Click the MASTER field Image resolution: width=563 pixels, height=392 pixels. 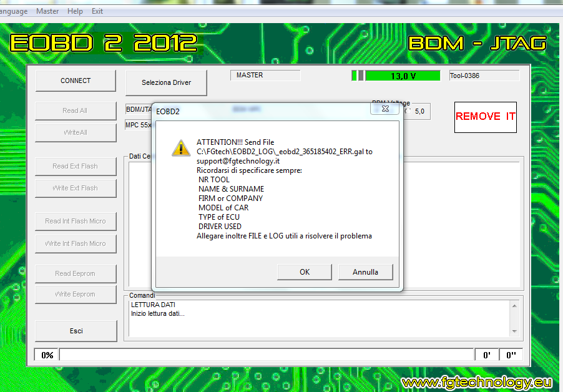click(265, 76)
